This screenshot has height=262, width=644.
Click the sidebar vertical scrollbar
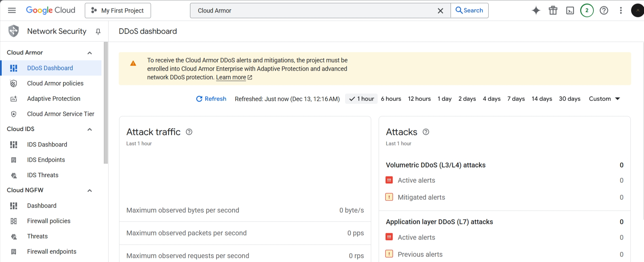coord(106,103)
